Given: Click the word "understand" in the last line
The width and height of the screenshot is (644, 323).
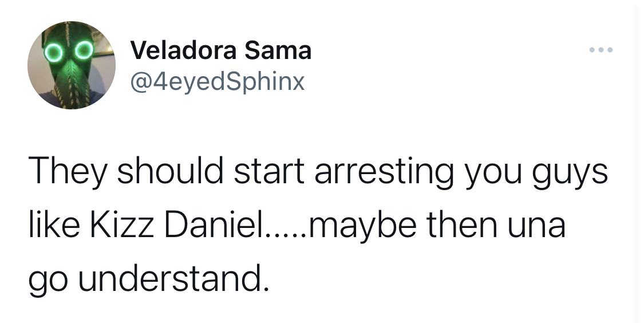Looking at the screenshot, I should (x=169, y=279).
